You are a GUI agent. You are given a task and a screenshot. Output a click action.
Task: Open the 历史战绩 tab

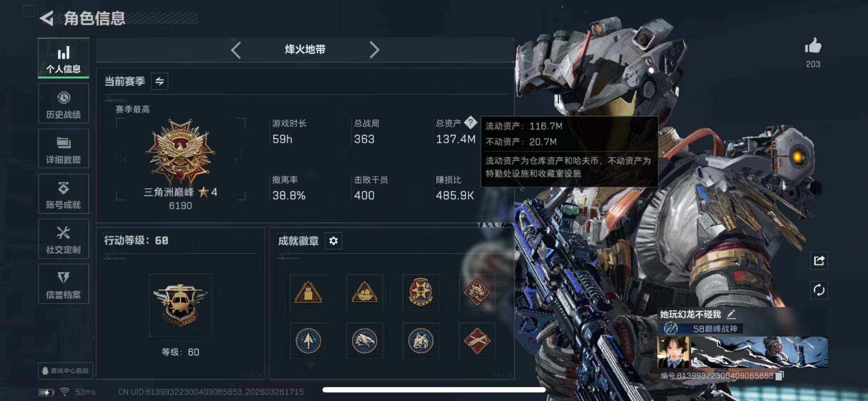[x=63, y=104]
